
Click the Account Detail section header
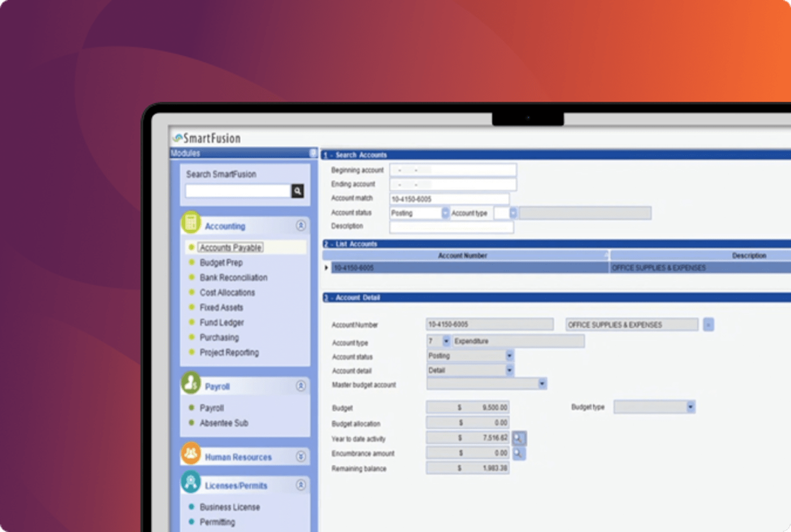click(x=557, y=298)
